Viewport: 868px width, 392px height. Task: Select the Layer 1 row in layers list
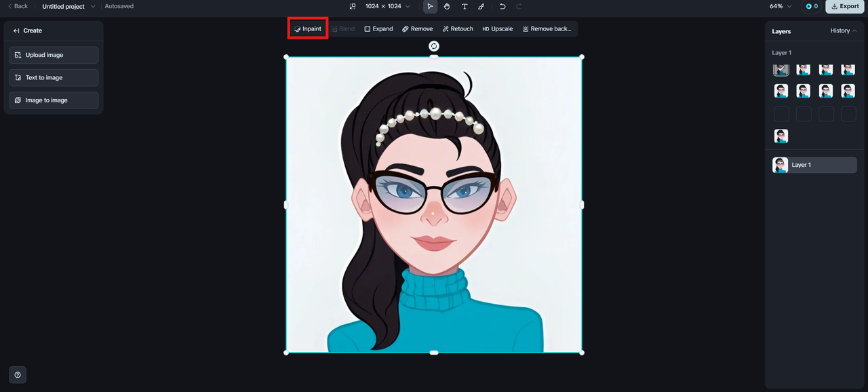pyautogui.click(x=814, y=165)
